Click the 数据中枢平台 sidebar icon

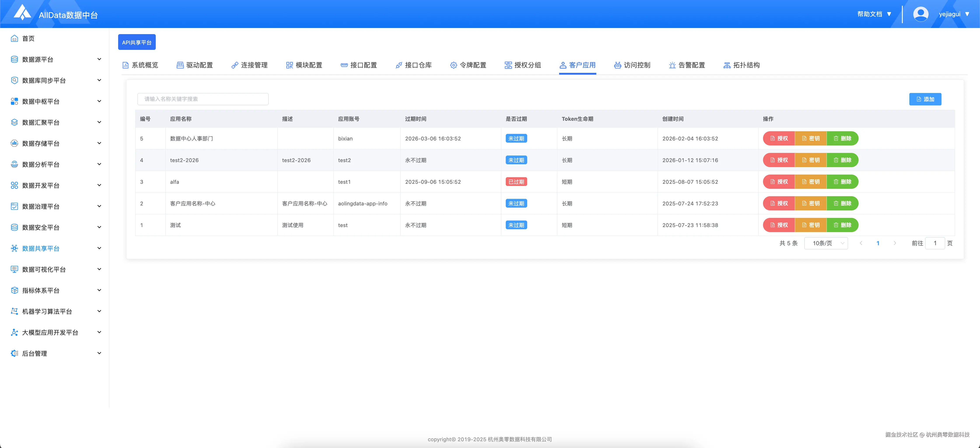pos(14,101)
